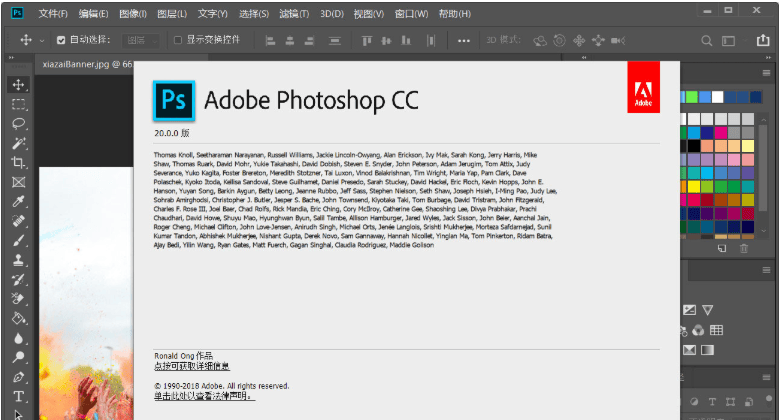Click the delete swatch trash icon

click(x=744, y=248)
